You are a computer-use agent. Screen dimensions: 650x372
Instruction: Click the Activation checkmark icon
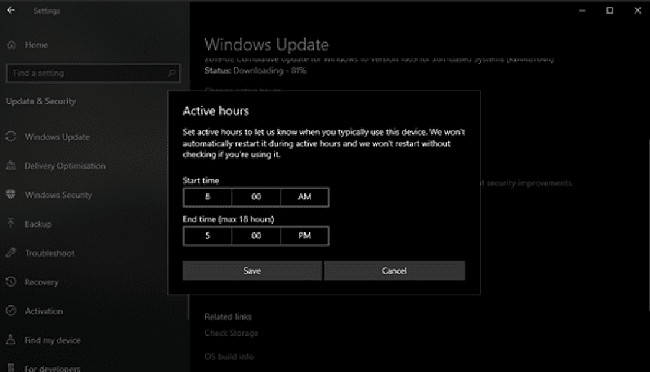point(11,311)
